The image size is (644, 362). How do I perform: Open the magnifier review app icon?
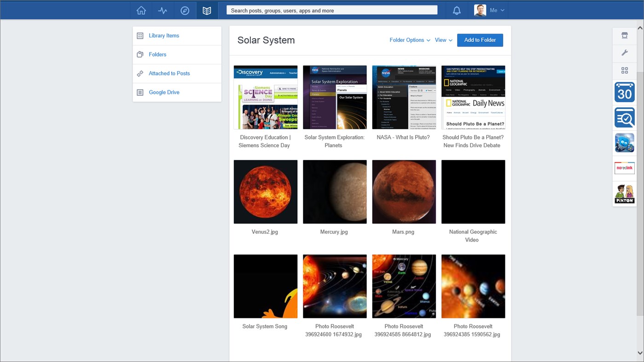point(624,117)
